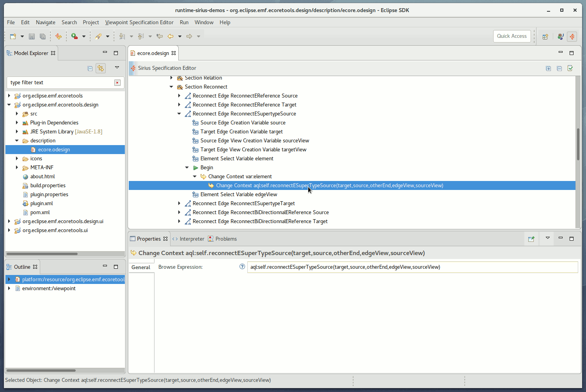The image size is (586, 392).
Task: Select the Properties tab
Action: tap(149, 239)
